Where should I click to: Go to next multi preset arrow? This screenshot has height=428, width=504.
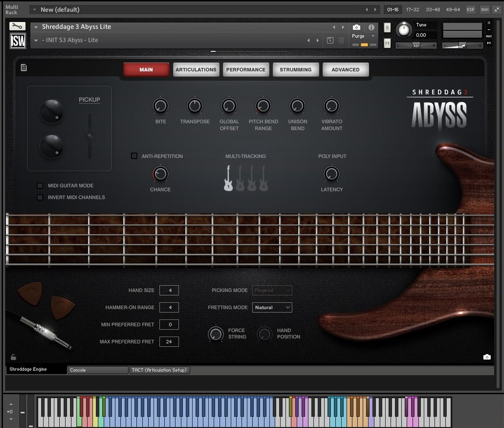(x=375, y=10)
